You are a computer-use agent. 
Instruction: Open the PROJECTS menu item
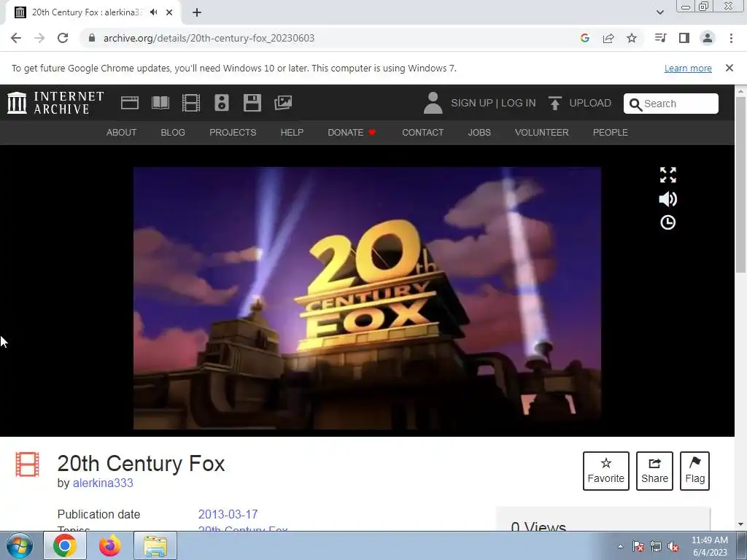tap(233, 133)
